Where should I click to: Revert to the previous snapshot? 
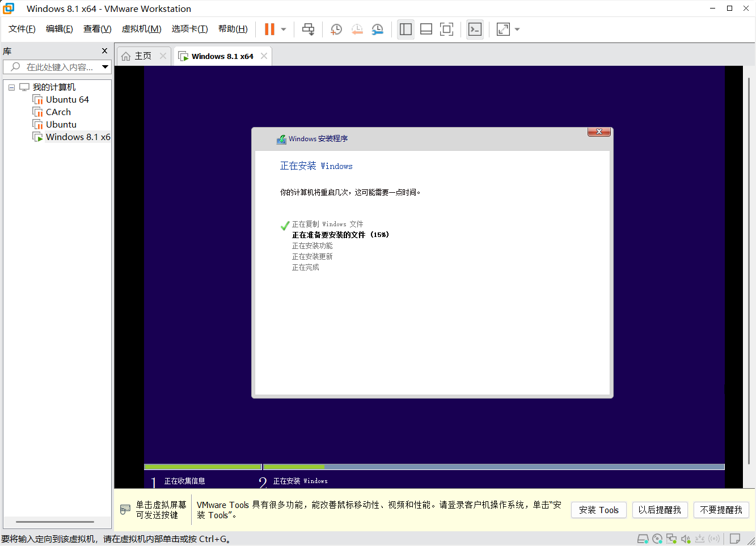click(x=357, y=29)
